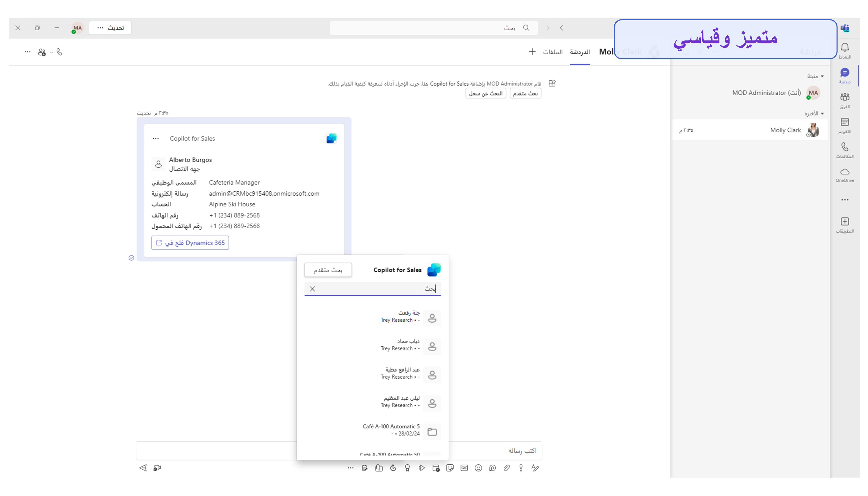868x496 pixels.
Task: Open OneDrive from the app bar
Action: [x=845, y=174]
